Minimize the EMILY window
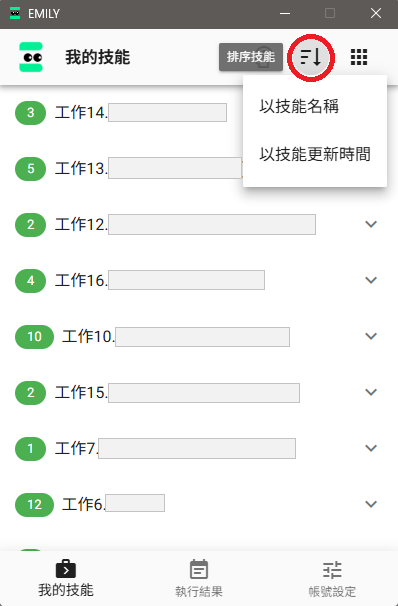 coord(285,14)
